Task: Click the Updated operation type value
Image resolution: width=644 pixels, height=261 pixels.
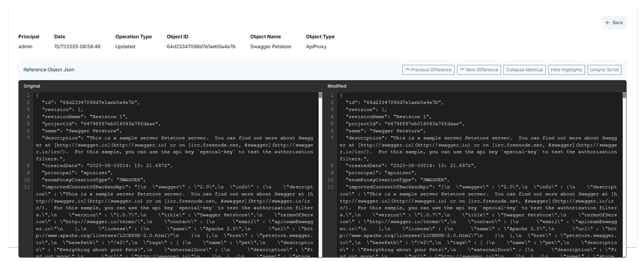Action: point(125,46)
